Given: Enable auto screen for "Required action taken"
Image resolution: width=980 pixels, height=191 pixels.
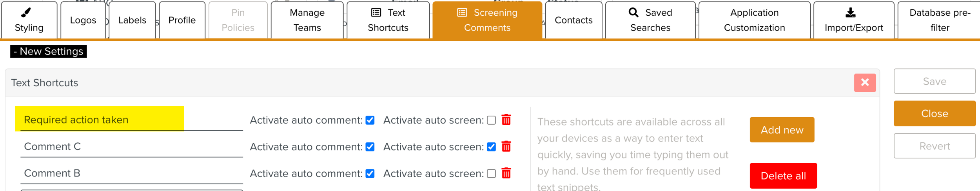Looking at the screenshot, I should click(491, 120).
